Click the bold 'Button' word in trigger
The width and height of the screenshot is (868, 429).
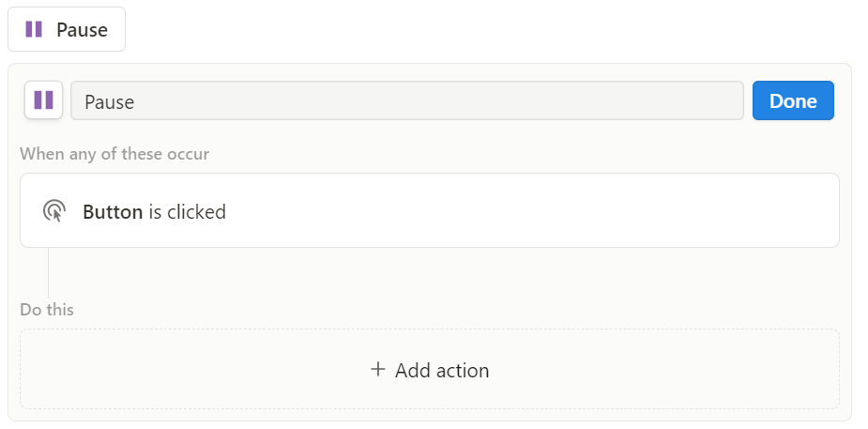pos(113,212)
